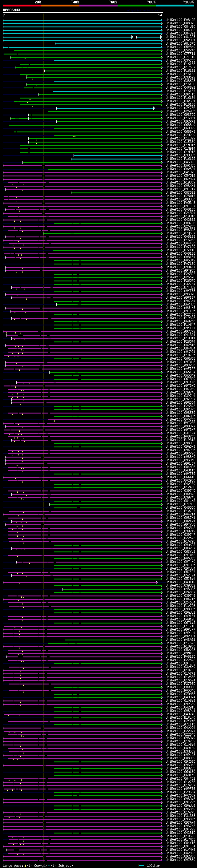The height and width of the screenshot is (868, 197).
Task: Select the UniRef100_P17537 hit label
Action: click(180, 67)
